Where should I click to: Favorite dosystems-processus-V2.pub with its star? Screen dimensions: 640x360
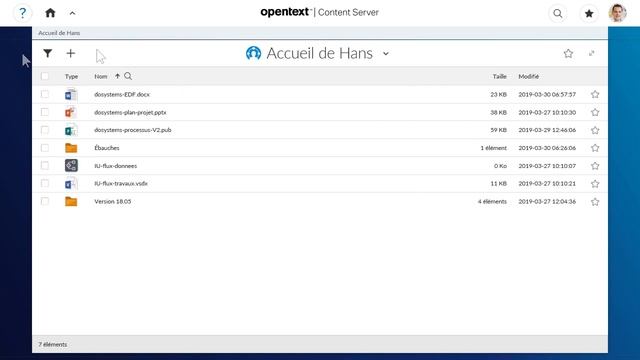tap(595, 130)
